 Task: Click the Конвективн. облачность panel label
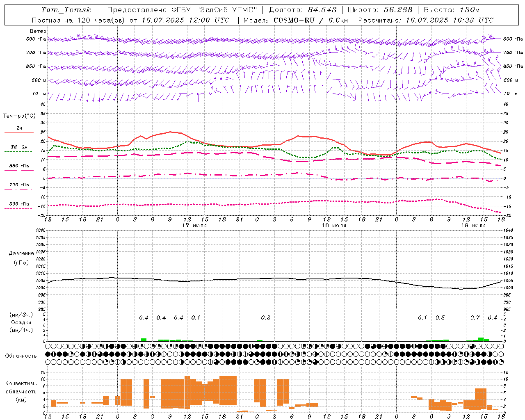point(21,388)
